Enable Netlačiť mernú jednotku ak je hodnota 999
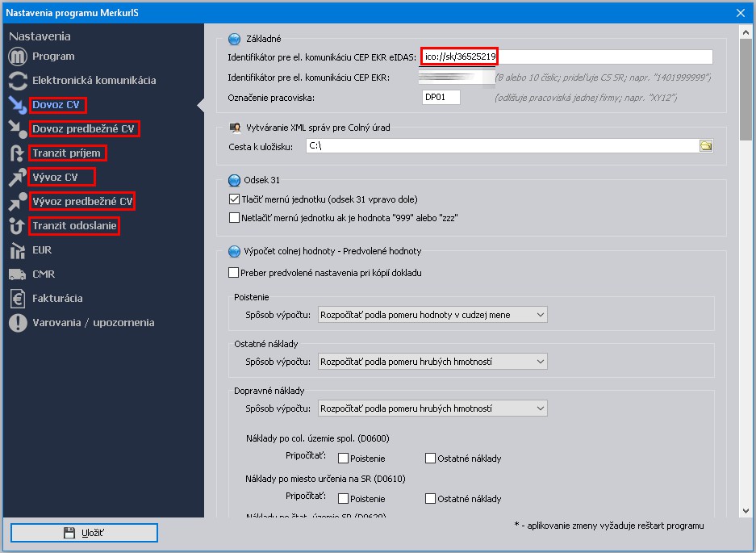This screenshot has height=553, width=756. [234, 218]
